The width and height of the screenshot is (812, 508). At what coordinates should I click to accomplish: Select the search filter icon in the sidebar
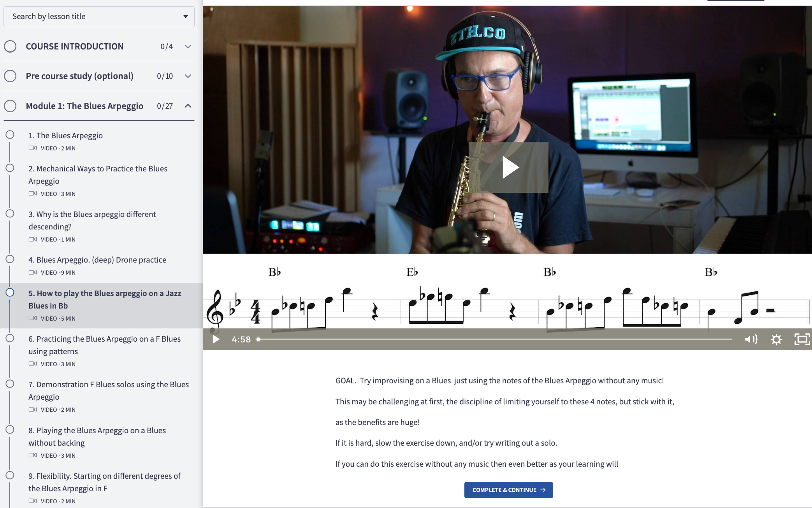[x=185, y=16]
